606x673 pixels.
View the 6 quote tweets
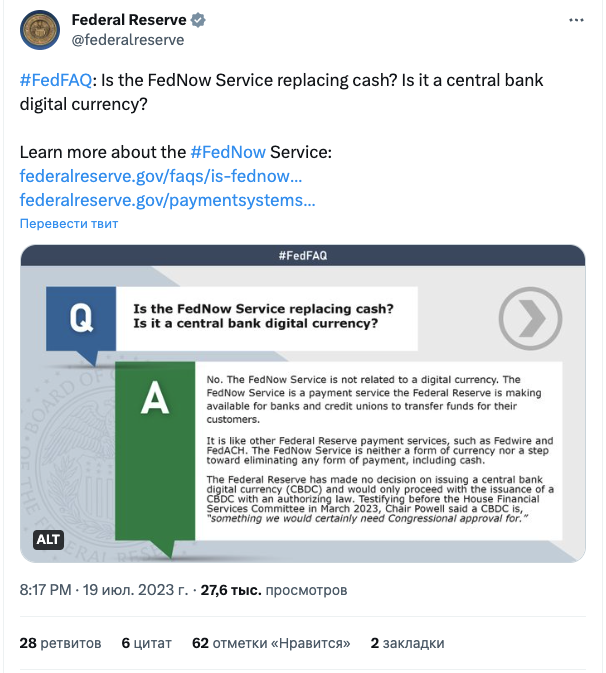[x=146, y=643]
